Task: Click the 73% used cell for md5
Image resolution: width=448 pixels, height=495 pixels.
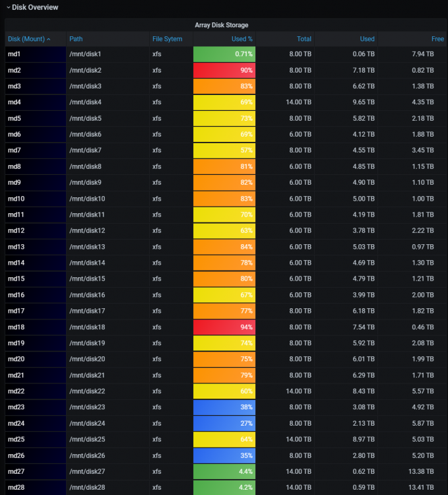Action: (224, 118)
